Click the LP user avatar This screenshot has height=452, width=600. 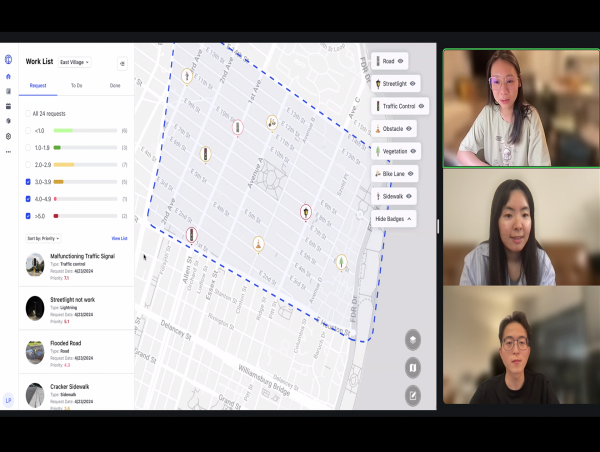(8, 400)
